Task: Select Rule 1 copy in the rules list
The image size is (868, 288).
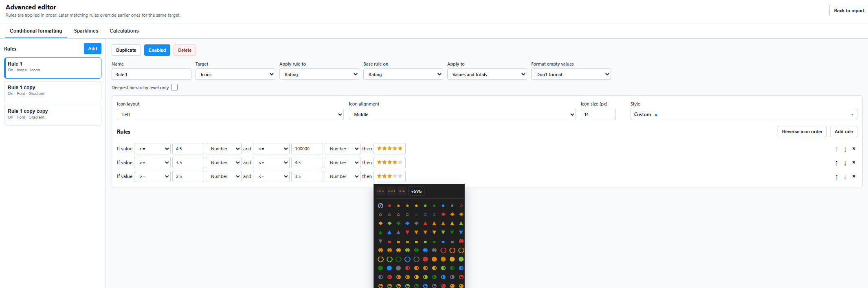Action: tap(53, 92)
